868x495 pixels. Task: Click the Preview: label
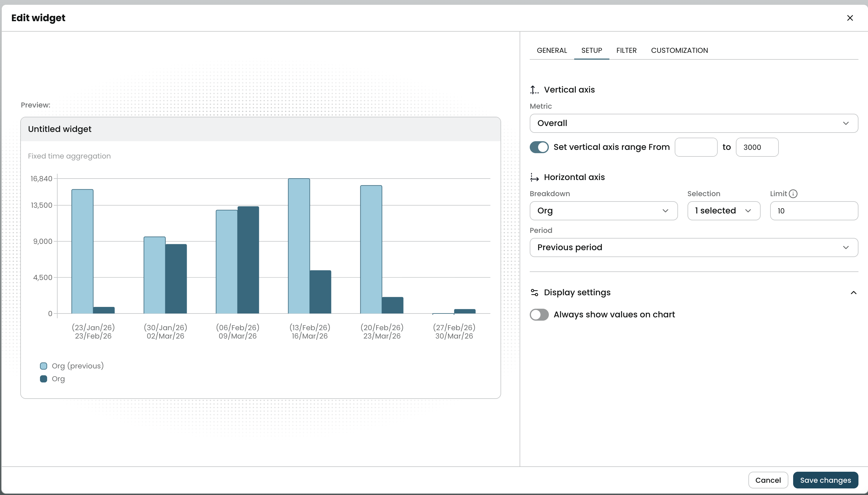[x=35, y=105]
